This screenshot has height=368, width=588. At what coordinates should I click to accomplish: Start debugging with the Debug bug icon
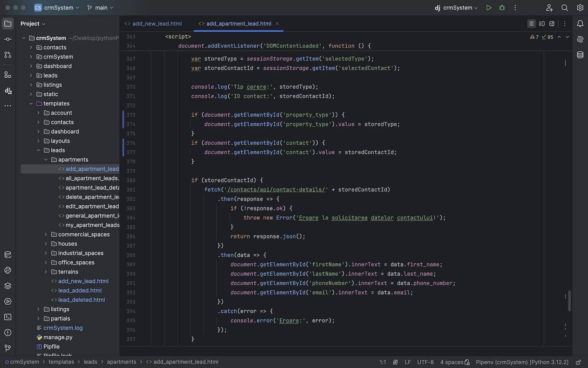[502, 8]
